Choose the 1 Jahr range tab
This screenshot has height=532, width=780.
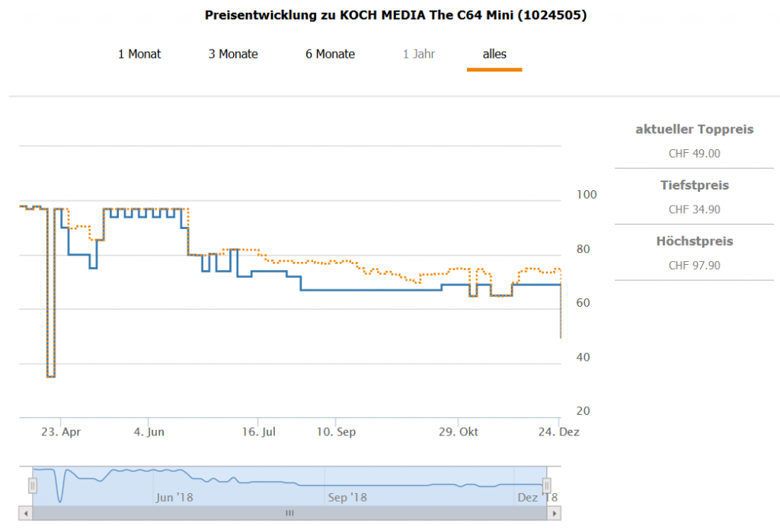coord(418,54)
